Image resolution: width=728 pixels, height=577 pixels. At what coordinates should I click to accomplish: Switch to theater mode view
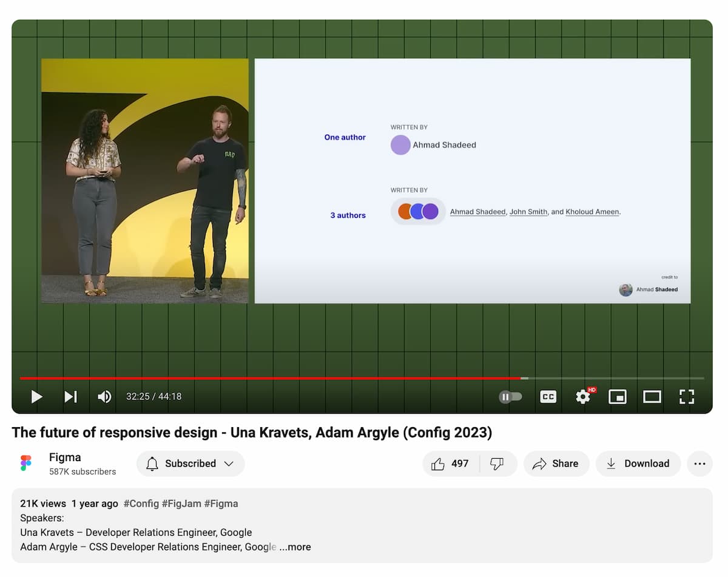coord(652,397)
